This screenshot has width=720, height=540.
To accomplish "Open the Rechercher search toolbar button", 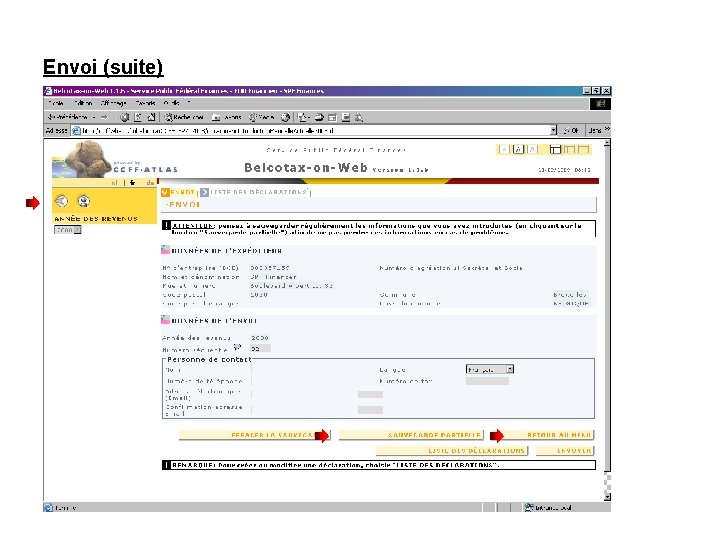I will [x=184, y=118].
